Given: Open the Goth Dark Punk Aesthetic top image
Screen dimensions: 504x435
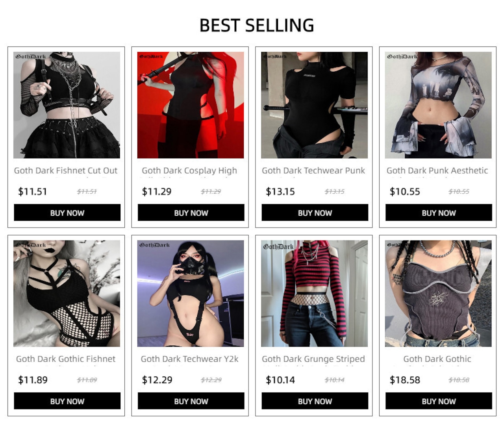Looking at the screenshot, I should [x=438, y=105].
